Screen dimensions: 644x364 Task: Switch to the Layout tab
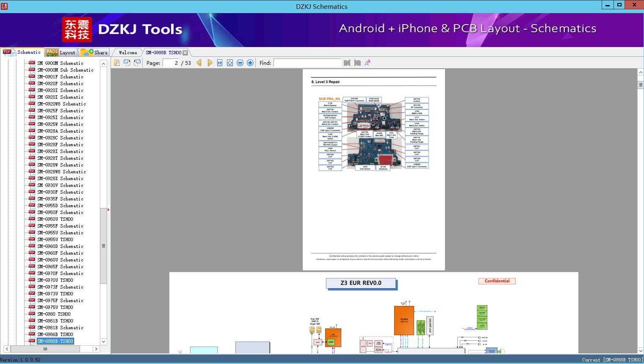(61, 53)
